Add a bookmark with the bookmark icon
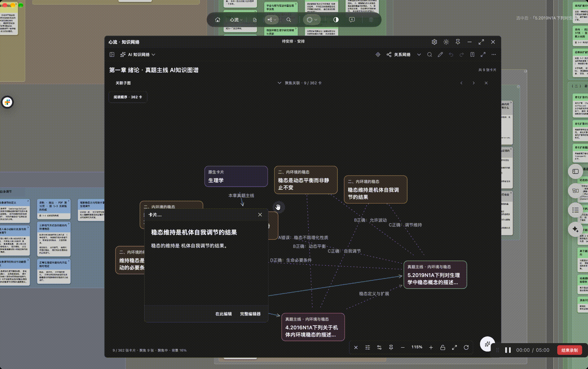The height and width of the screenshot is (369, 588). click(472, 55)
